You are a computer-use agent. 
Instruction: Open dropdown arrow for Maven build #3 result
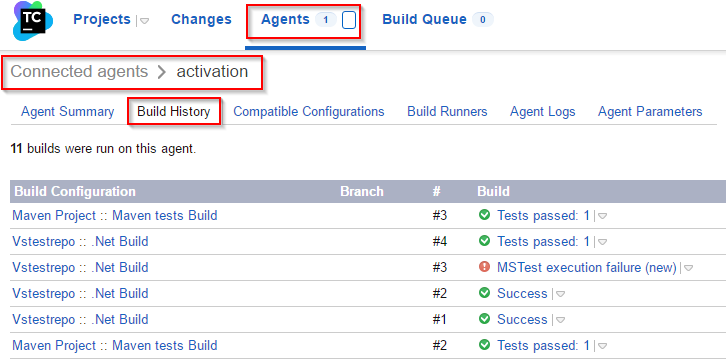[602, 216]
